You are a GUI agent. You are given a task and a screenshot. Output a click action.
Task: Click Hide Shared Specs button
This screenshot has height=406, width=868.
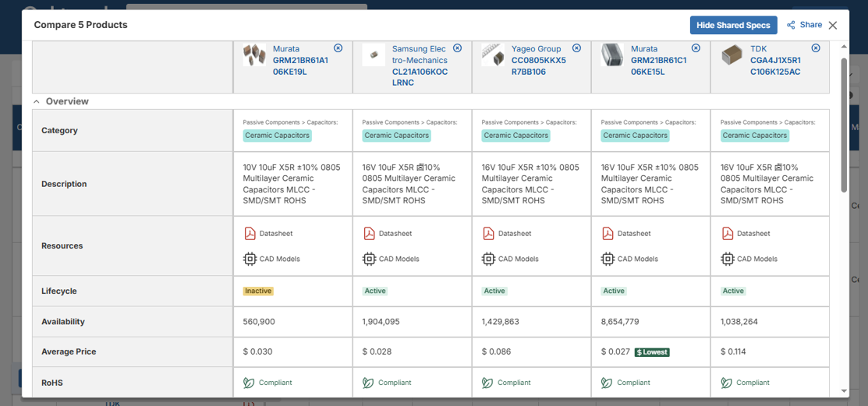pyautogui.click(x=734, y=26)
